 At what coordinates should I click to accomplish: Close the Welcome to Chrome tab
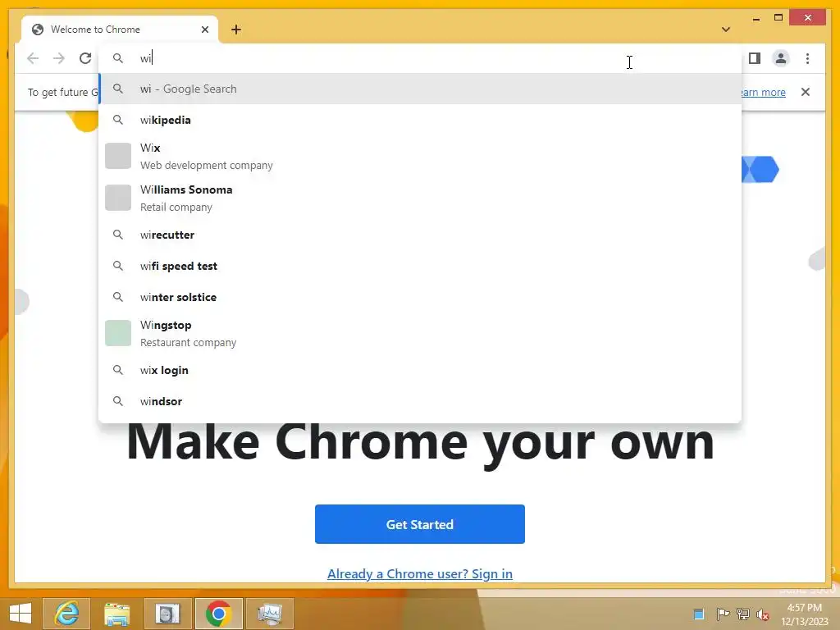coord(204,30)
